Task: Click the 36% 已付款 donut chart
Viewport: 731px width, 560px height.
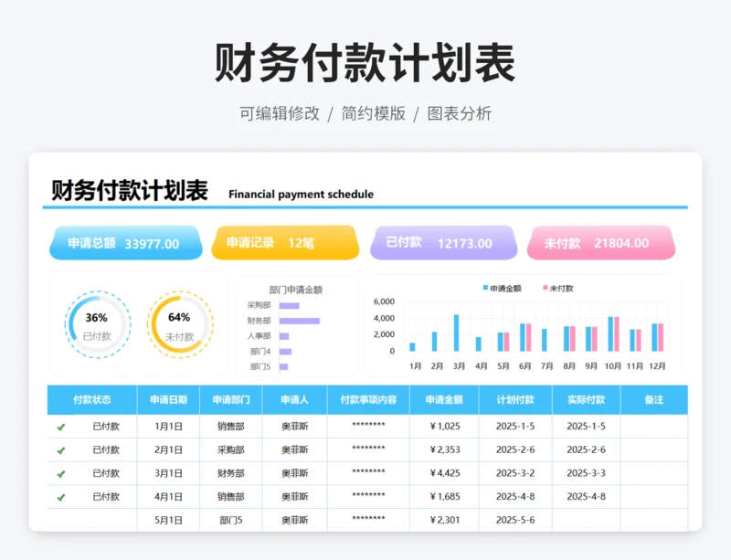Action: 98,324
